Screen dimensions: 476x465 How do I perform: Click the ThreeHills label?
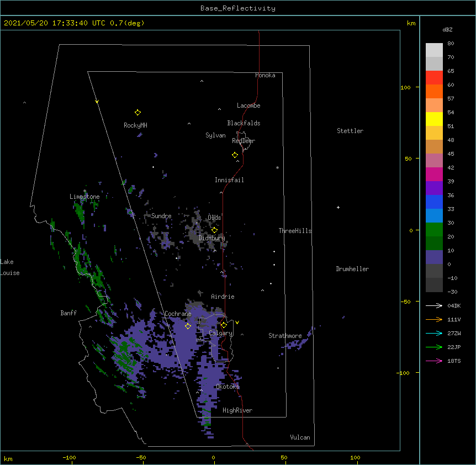click(x=295, y=231)
